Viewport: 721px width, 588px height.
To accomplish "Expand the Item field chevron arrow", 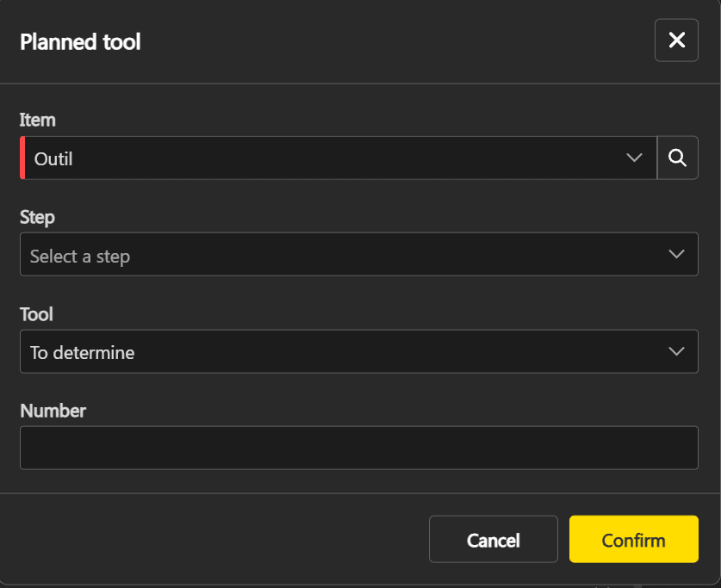I will (634, 158).
